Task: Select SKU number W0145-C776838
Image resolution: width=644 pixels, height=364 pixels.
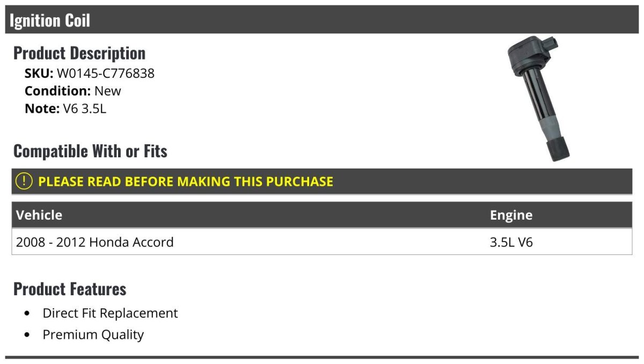Action: [106, 73]
